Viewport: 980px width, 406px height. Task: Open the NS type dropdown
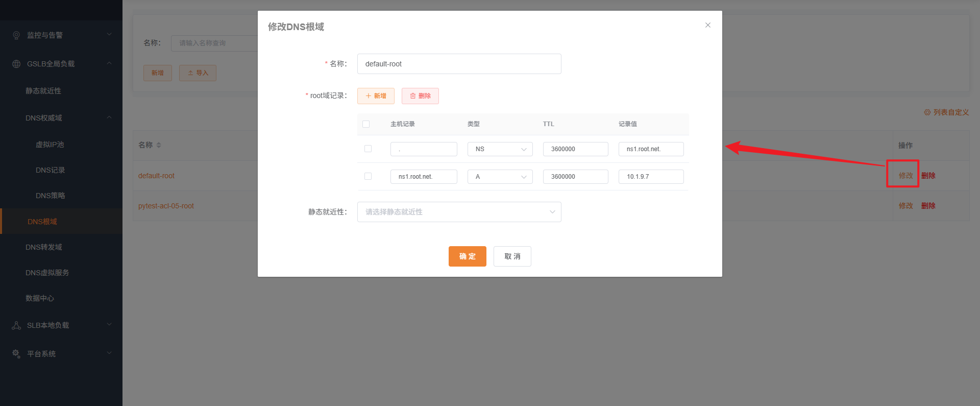click(x=500, y=149)
